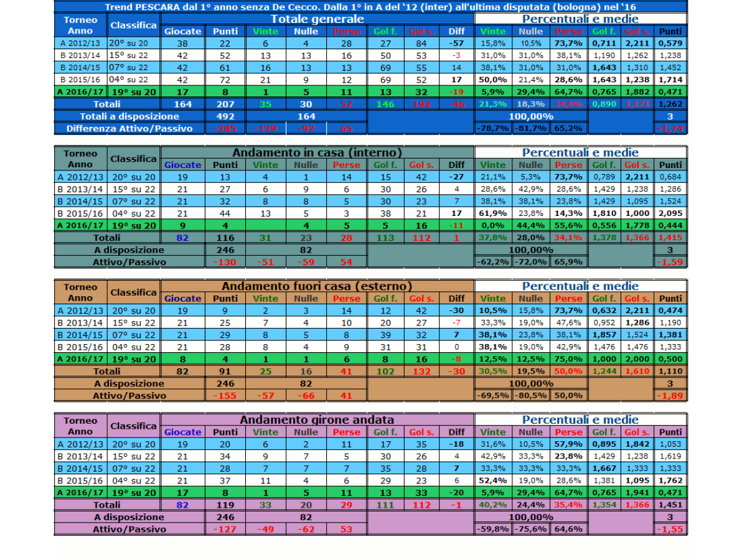The width and height of the screenshot is (747, 560).
Task: Select the -57 Diff cell for 2012/13
Action: (456, 43)
